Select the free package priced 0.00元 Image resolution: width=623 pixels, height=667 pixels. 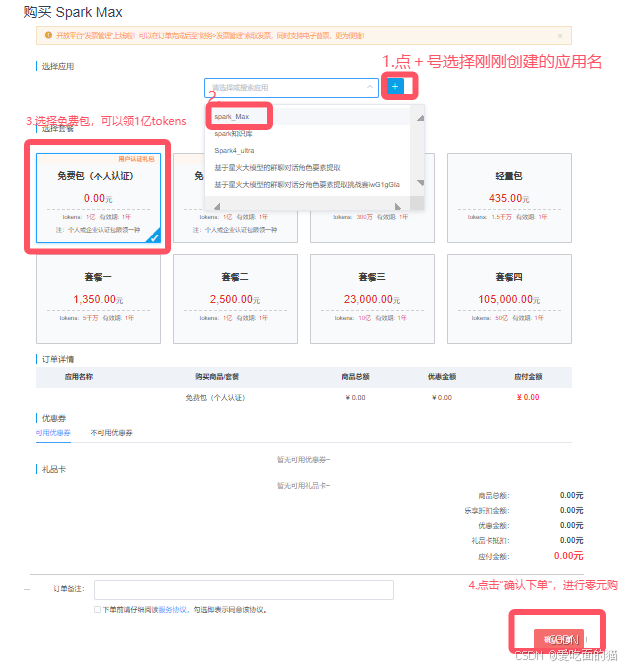(98, 198)
